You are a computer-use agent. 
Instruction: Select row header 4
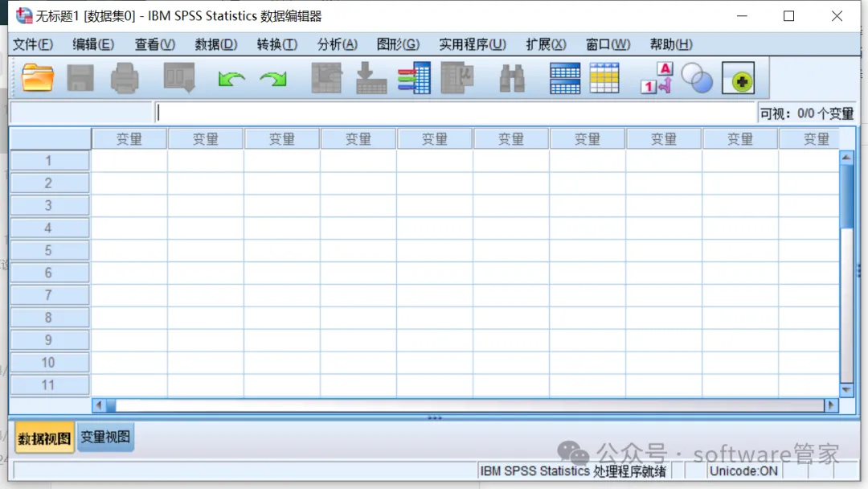[50, 228]
